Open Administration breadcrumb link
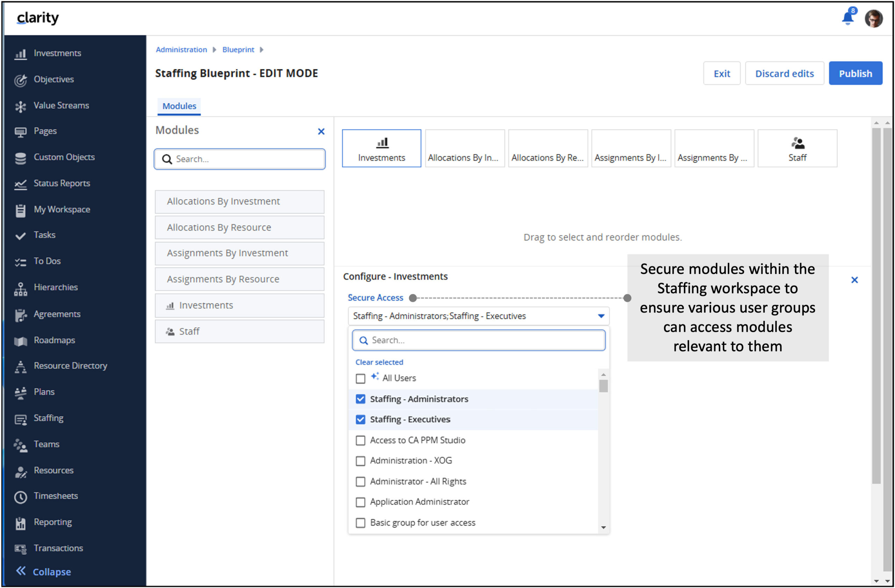Image resolution: width=895 pixels, height=588 pixels. [x=181, y=50]
